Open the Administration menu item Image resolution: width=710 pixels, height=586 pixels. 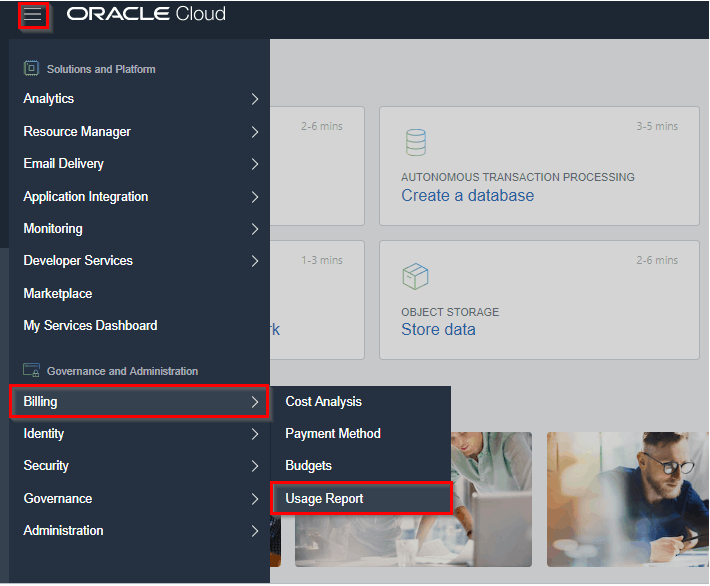coord(139,531)
